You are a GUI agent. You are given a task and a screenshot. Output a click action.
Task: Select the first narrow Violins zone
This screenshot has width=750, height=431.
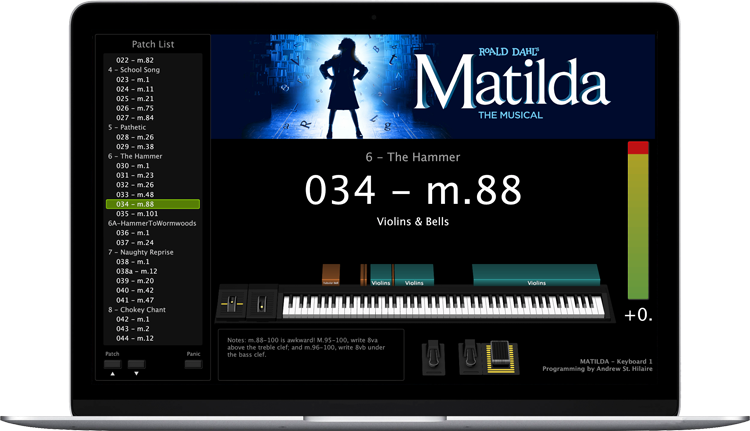[381, 275]
